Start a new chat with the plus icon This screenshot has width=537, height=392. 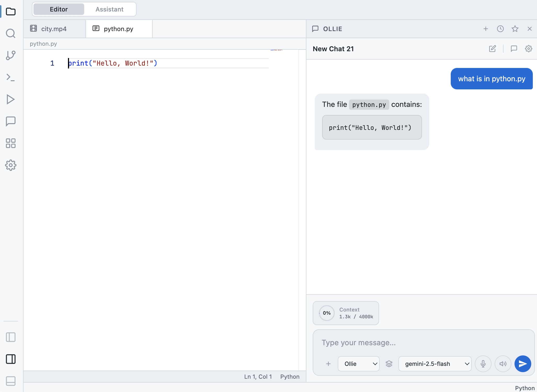(485, 29)
